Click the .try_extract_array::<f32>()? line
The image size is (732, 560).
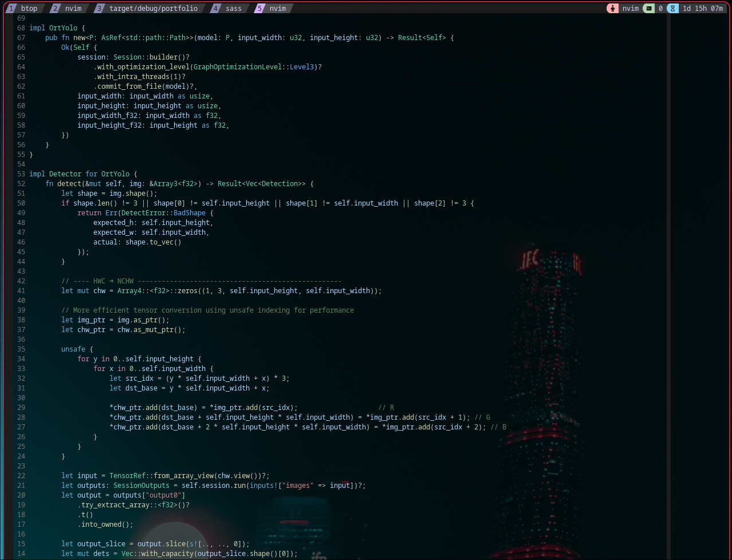coord(133,505)
